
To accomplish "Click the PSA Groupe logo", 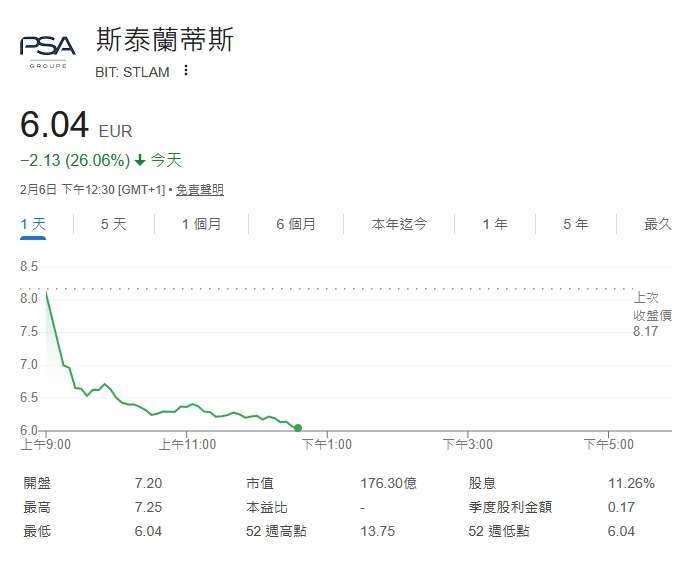I will 47,51.
